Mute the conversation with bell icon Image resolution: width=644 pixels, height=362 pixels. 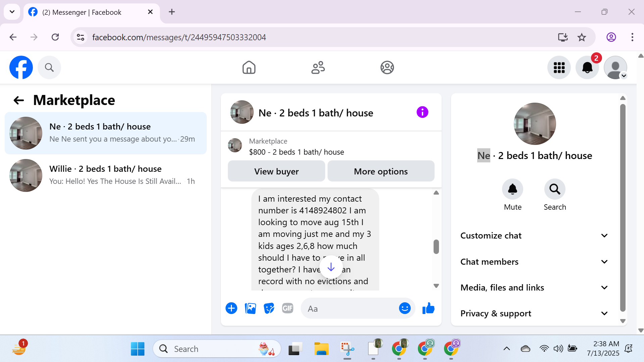pos(512,189)
